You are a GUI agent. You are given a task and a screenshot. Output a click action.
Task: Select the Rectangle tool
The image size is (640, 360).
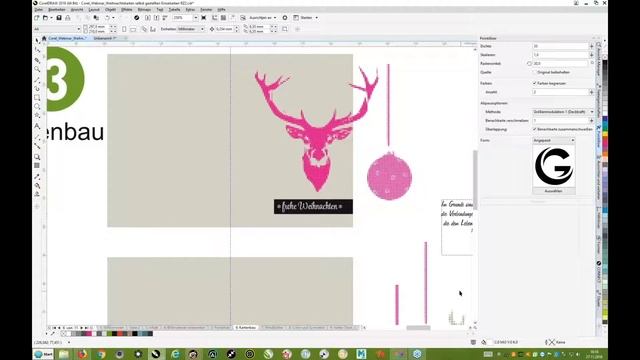(x=37, y=98)
